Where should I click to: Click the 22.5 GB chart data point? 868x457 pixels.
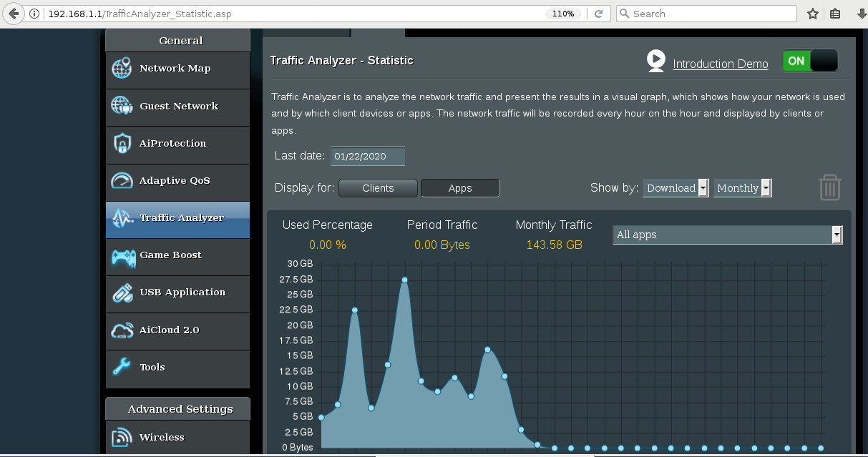tap(354, 310)
